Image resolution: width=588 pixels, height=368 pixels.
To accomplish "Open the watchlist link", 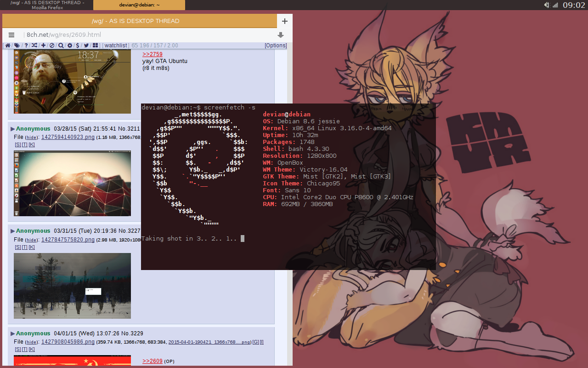I will (116, 46).
